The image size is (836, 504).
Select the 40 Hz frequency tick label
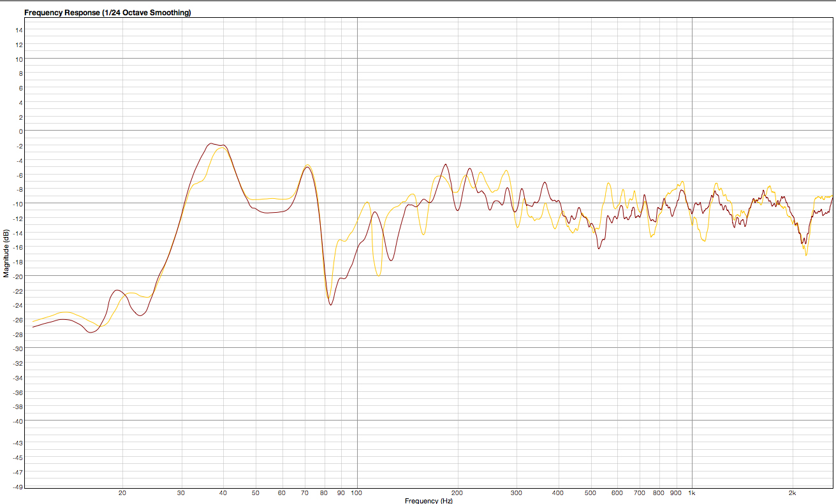223,493
